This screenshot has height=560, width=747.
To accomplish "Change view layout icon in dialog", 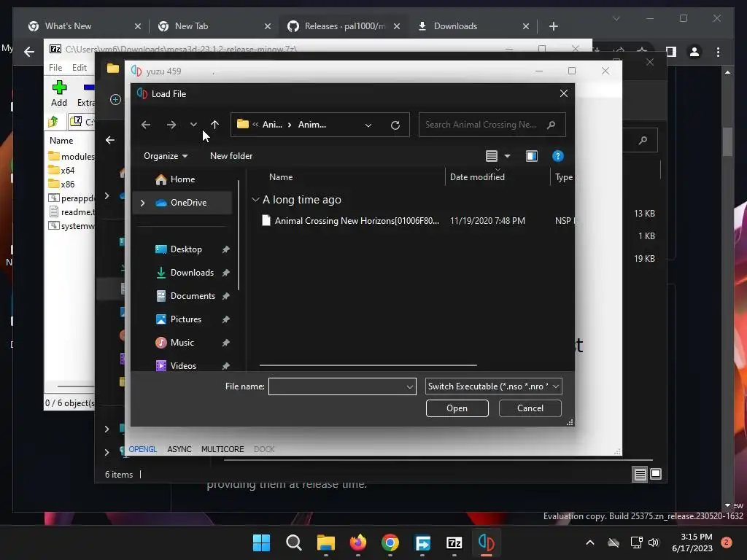I will 492,156.
